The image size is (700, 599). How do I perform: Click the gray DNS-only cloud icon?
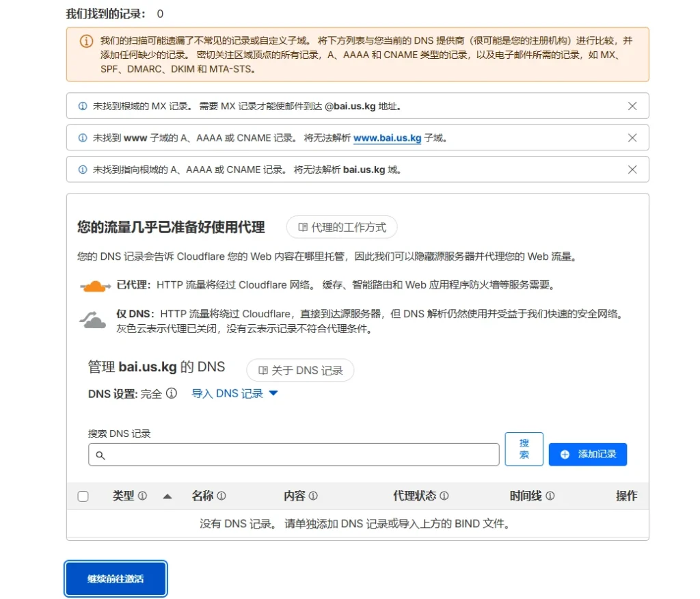(x=94, y=319)
